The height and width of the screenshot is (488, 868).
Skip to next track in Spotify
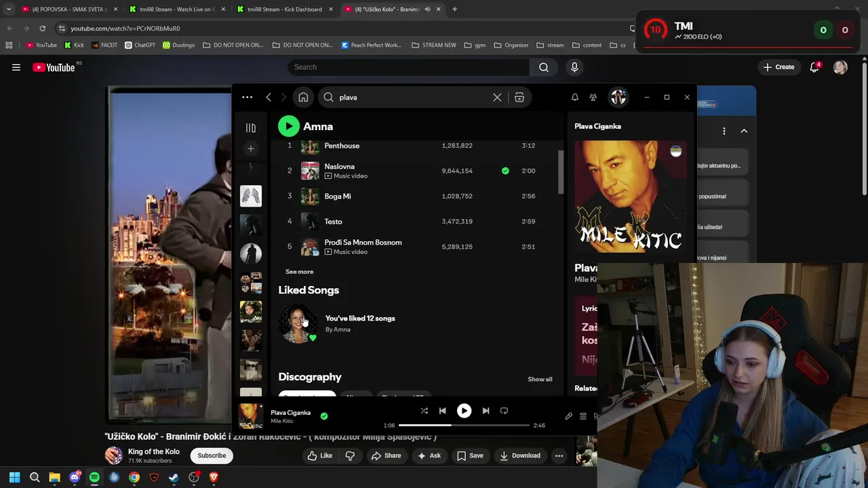coord(486,411)
